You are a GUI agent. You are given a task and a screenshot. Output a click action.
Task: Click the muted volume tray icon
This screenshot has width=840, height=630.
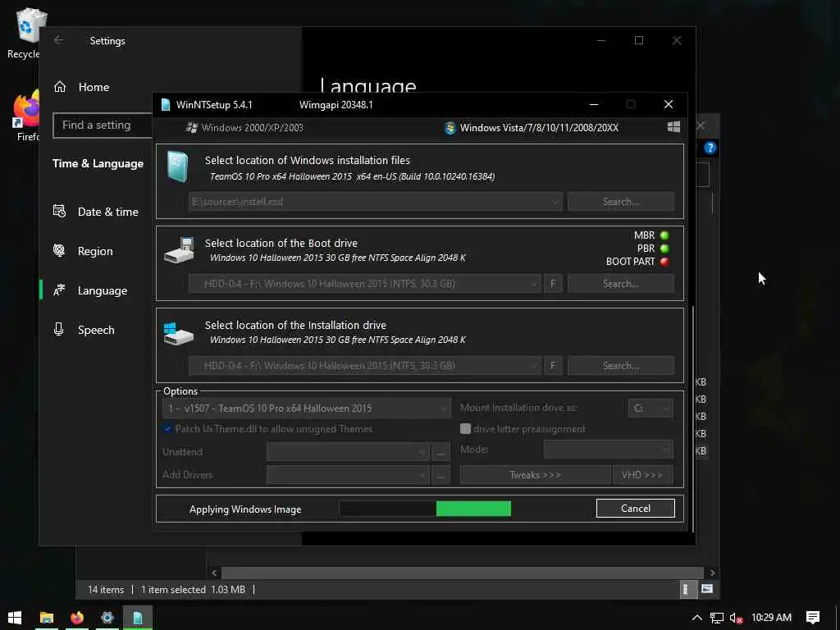(x=737, y=619)
